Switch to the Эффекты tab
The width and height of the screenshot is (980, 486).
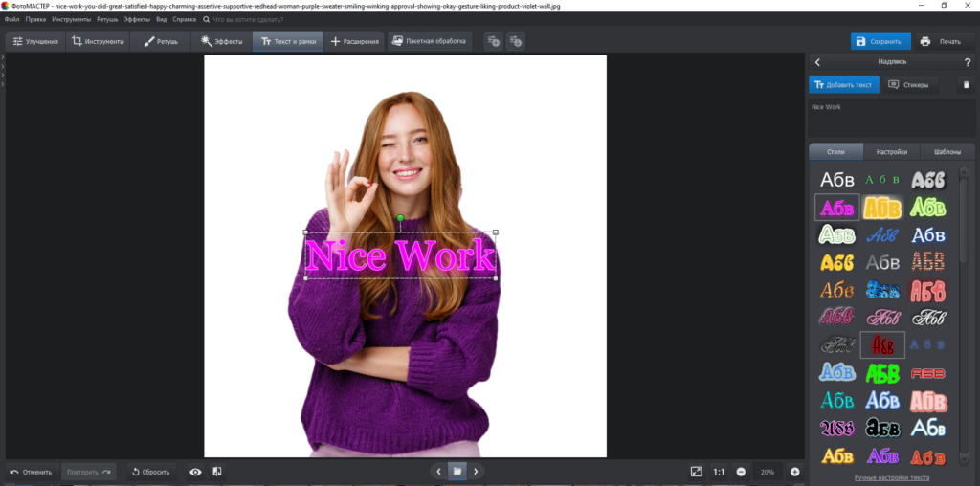pos(221,42)
